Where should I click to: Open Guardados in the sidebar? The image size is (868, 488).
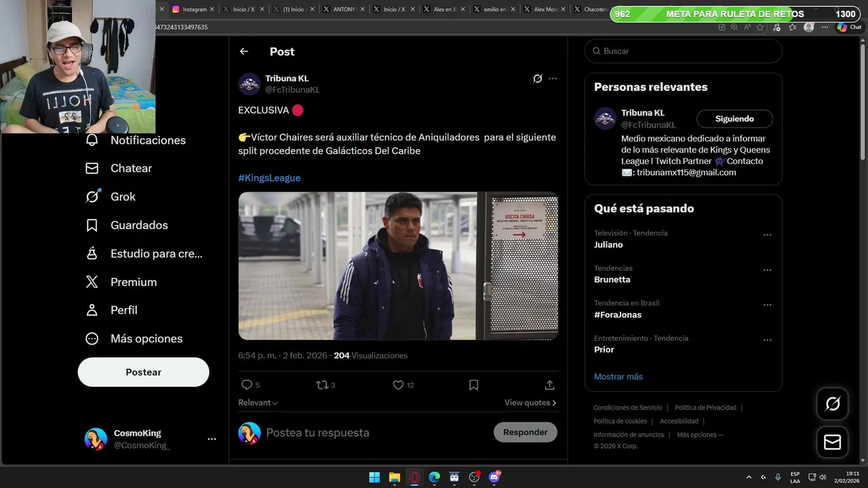[127, 225]
